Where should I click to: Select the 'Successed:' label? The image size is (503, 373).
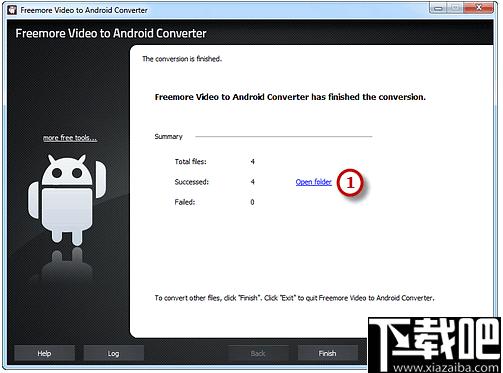coord(192,182)
